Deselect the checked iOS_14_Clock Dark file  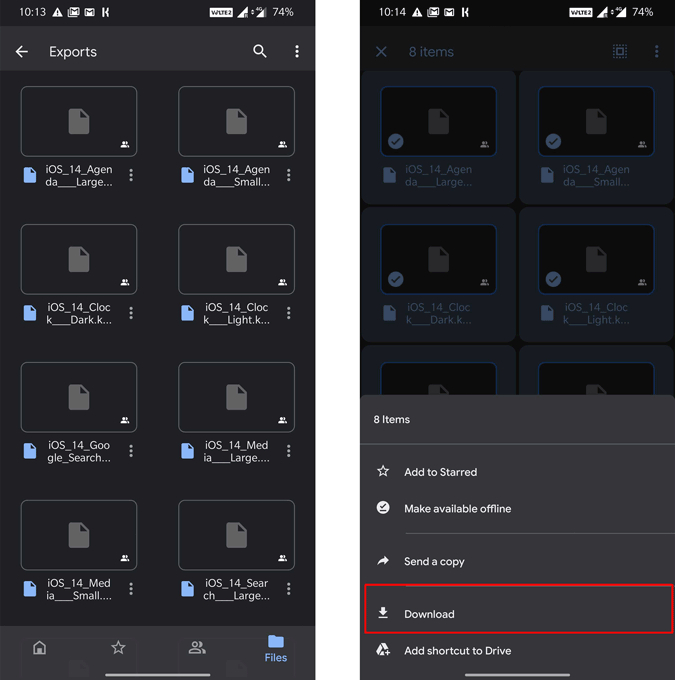coord(438,259)
